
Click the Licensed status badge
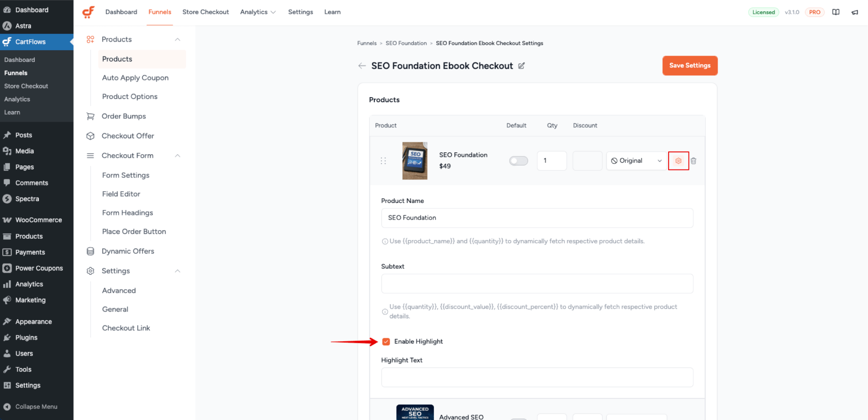[764, 12]
